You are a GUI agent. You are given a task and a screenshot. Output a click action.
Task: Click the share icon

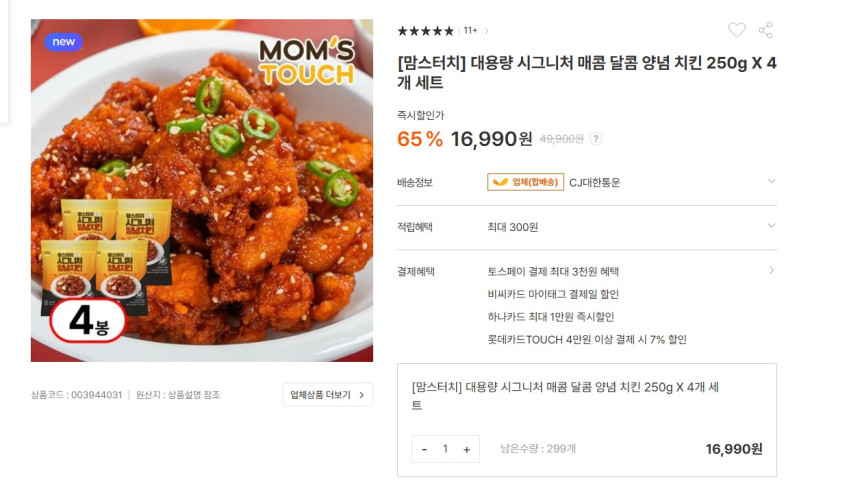(766, 30)
